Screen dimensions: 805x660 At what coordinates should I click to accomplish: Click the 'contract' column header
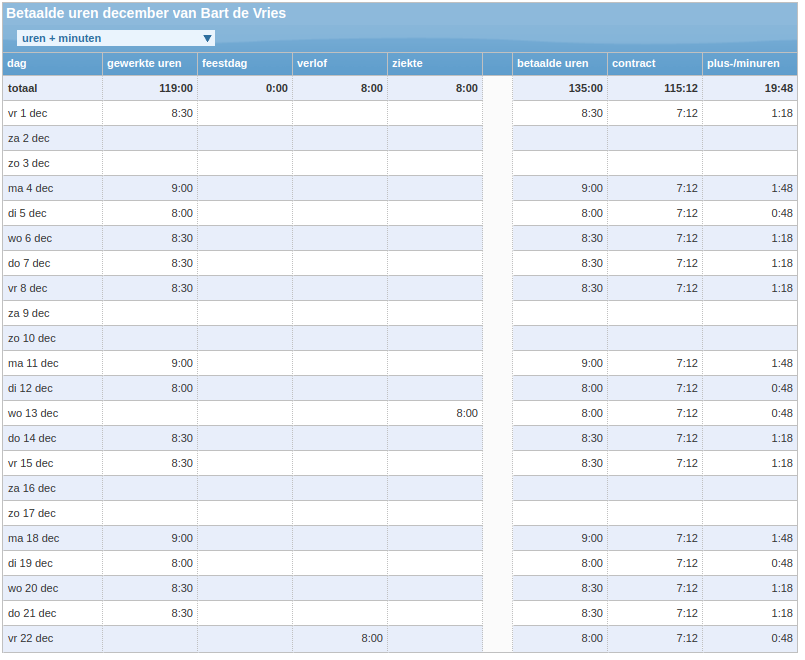pos(634,63)
